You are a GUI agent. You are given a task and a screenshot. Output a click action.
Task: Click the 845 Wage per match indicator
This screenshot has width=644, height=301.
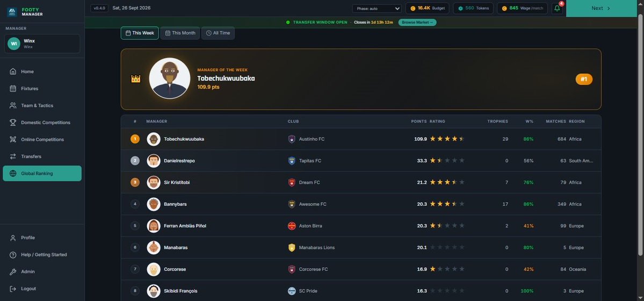tap(522, 8)
